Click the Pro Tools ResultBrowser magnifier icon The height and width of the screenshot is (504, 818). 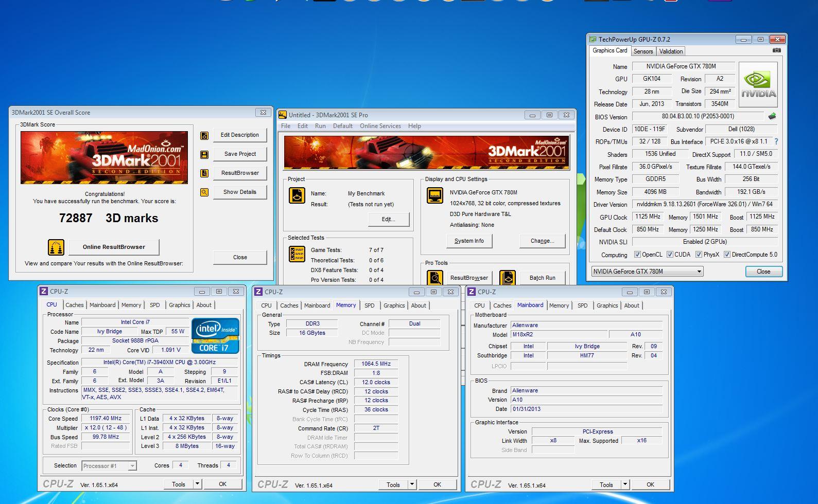coord(435,278)
